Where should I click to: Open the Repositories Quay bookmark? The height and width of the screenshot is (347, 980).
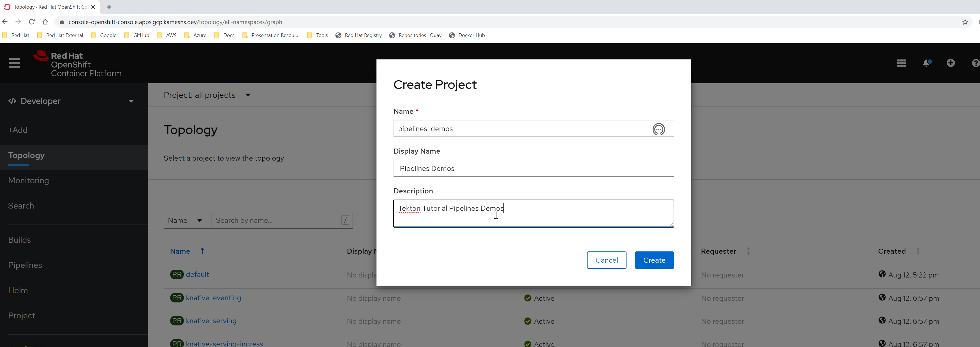(415, 35)
